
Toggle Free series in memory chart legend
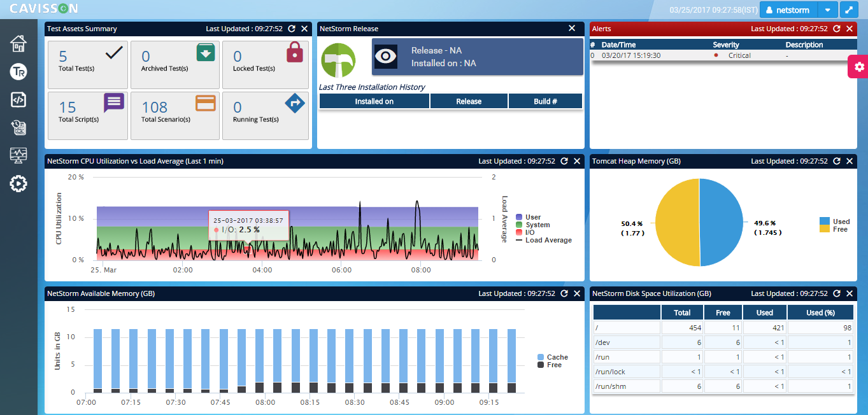point(550,365)
